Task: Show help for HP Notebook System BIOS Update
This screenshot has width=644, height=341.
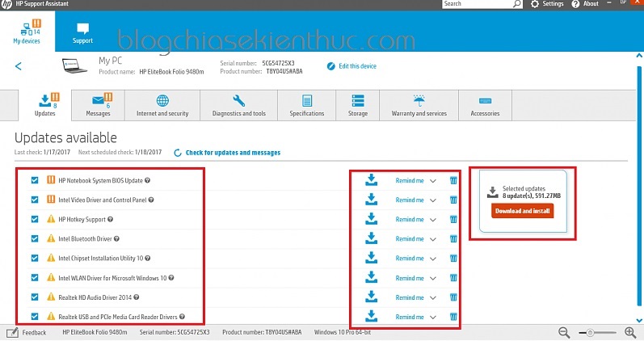Action: click(x=147, y=180)
